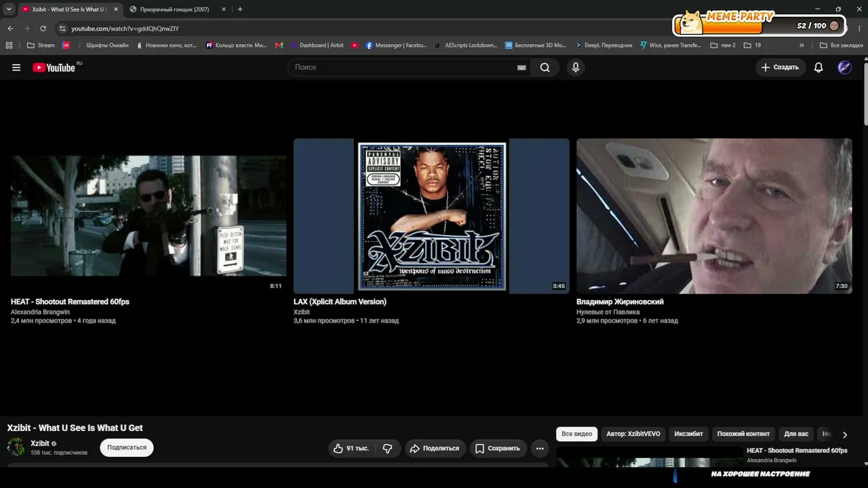The height and width of the screenshot is (488, 868).
Task: Select the Все видео filter chip
Action: tap(576, 434)
